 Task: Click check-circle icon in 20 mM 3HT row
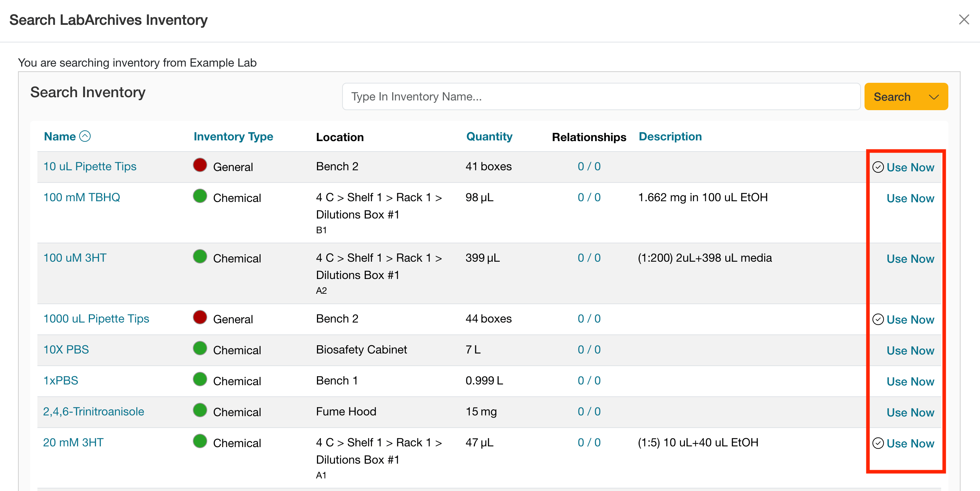tap(878, 443)
